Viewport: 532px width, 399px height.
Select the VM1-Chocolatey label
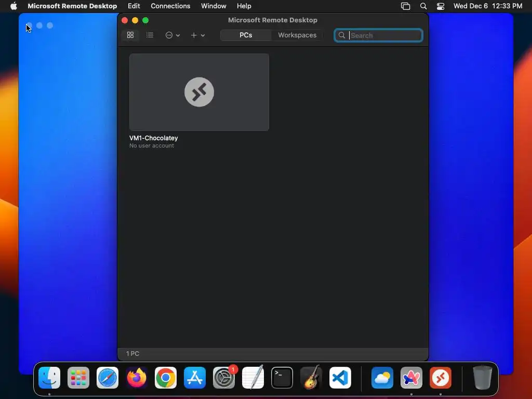click(x=153, y=138)
